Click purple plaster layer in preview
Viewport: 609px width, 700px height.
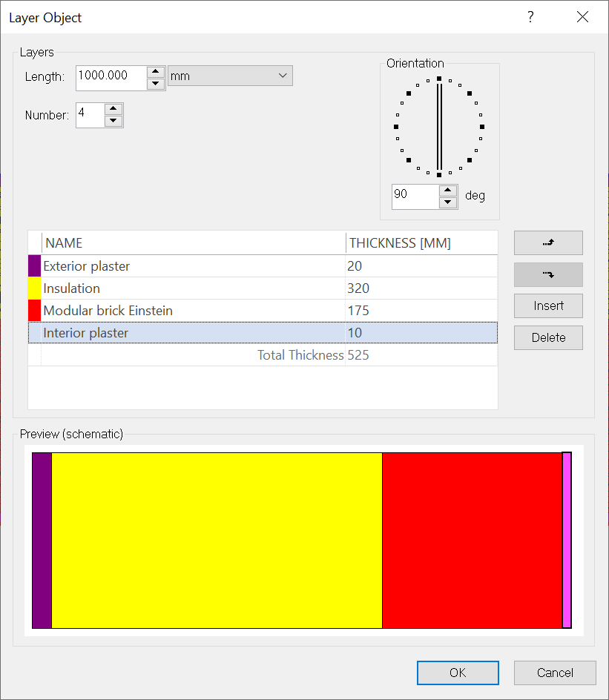(x=42, y=541)
